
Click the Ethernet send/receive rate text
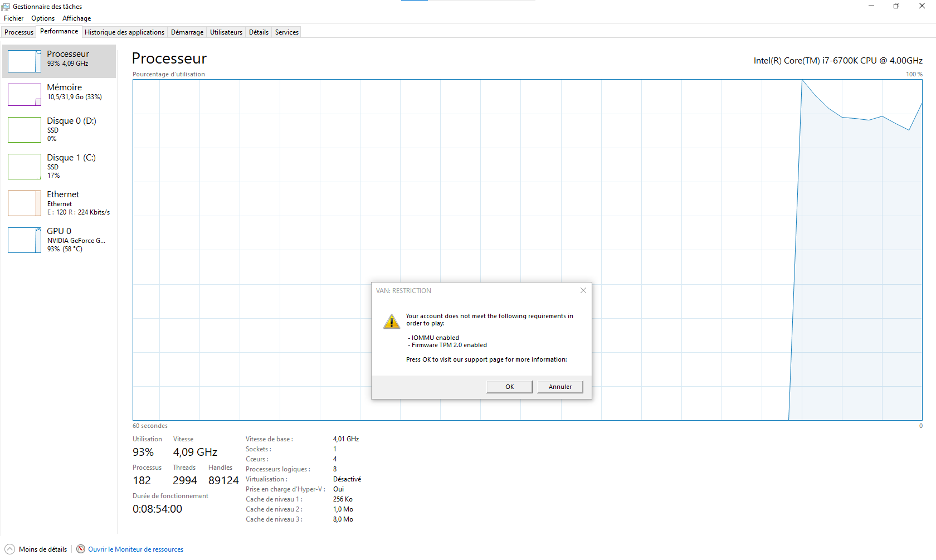pos(79,212)
